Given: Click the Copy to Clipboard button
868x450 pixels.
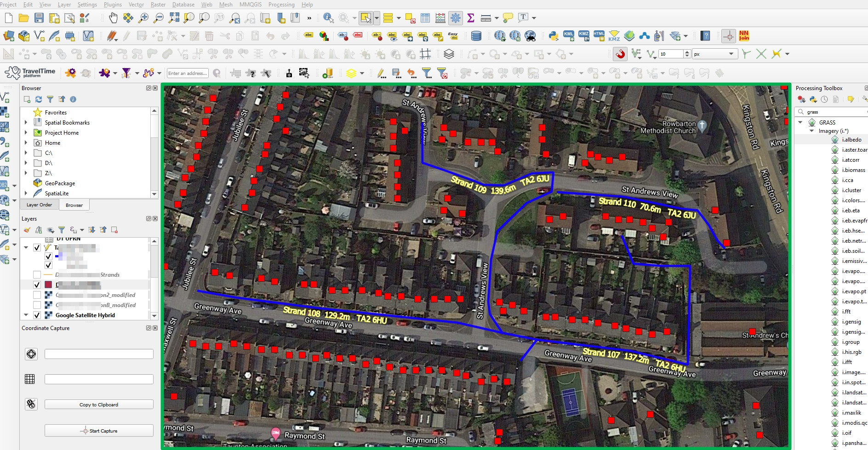Looking at the screenshot, I should coord(99,404).
